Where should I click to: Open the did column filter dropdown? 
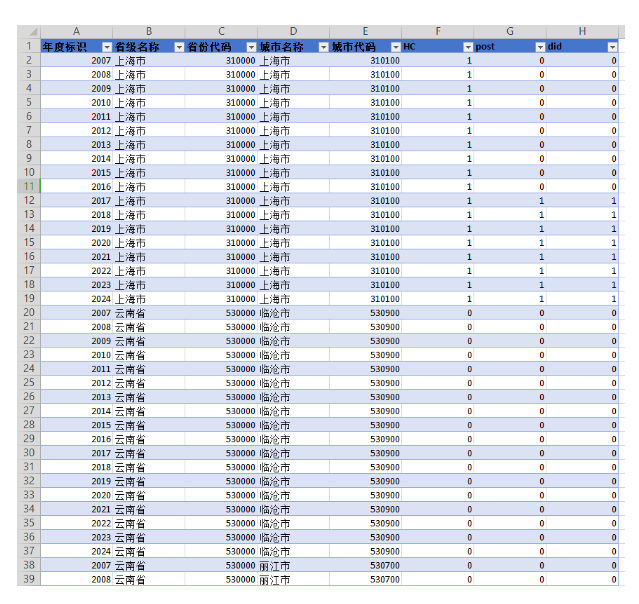(x=613, y=47)
